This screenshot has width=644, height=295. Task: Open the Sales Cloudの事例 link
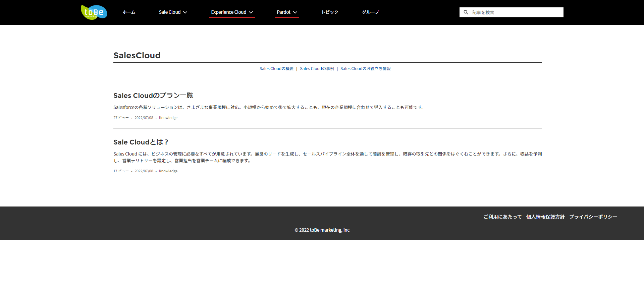click(x=317, y=68)
